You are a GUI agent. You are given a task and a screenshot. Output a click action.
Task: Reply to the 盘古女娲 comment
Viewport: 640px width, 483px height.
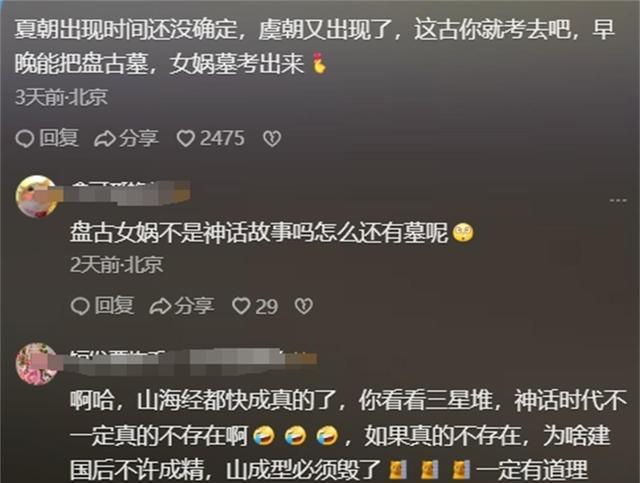102,306
